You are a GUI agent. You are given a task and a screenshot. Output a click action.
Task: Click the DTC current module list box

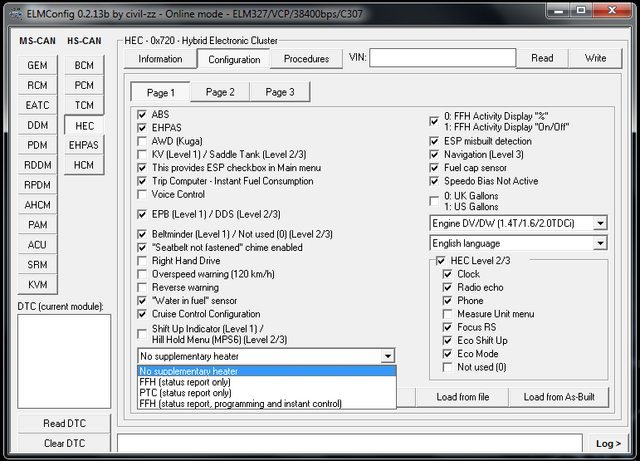coord(64,361)
